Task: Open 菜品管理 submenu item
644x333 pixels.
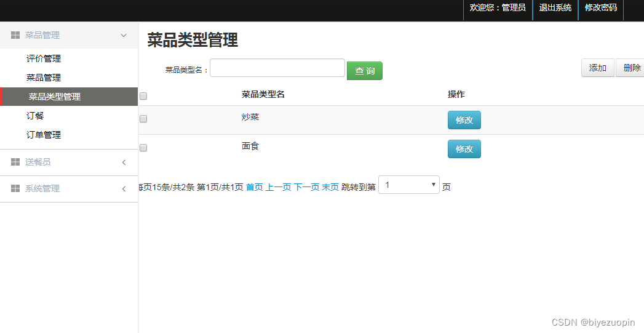Action: click(44, 78)
